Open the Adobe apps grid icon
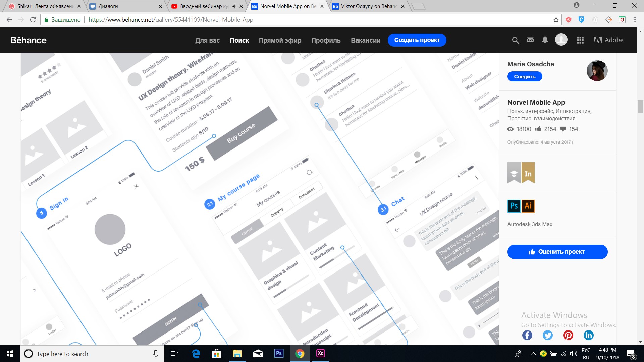The height and width of the screenshot is (362, 644). coord(580,40)
